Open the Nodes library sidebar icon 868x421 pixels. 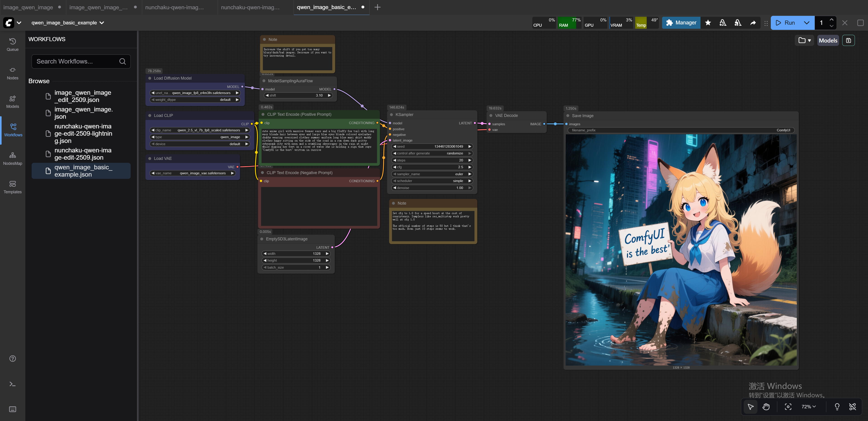tap(12, 73)
